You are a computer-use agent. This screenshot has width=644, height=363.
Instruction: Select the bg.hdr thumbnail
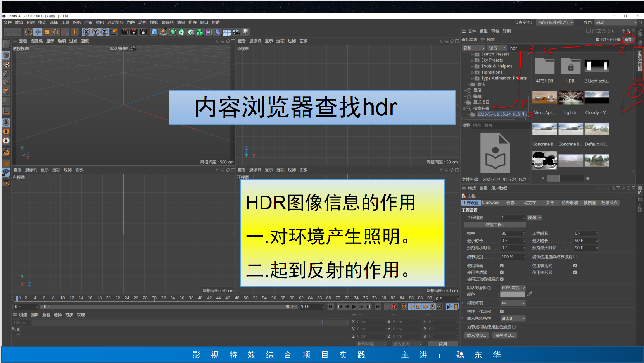pos(570,98)
